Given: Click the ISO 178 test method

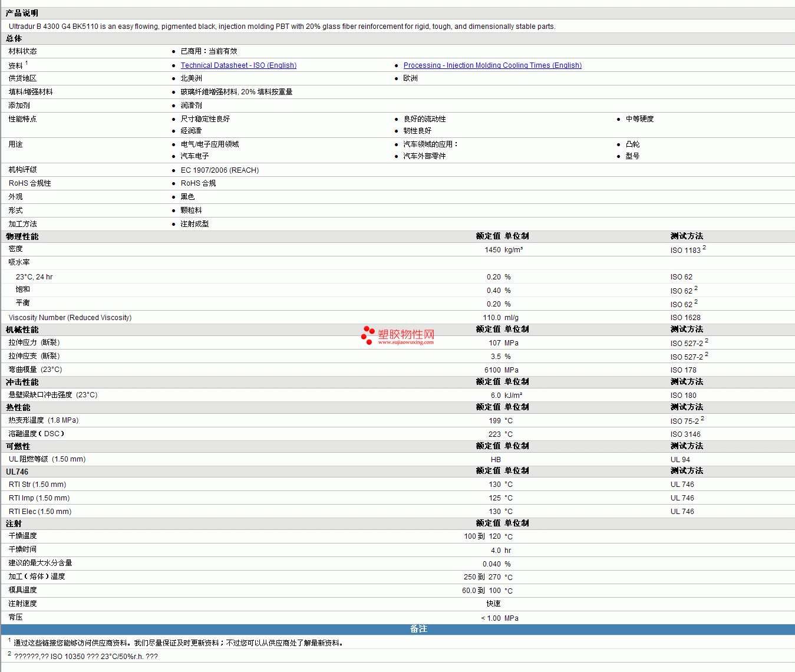Looking at the screenshot, I should (683, 370).
